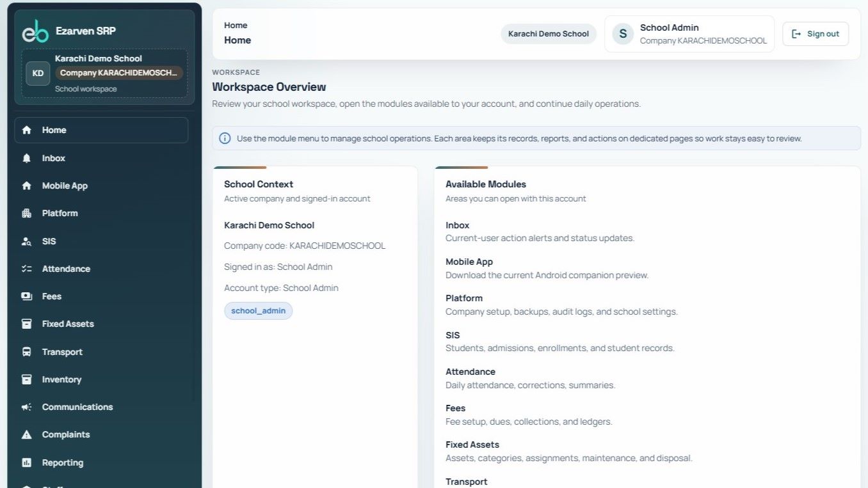
Task: Click the Communications megaphone icon
Action: click(x=26, y=407)
